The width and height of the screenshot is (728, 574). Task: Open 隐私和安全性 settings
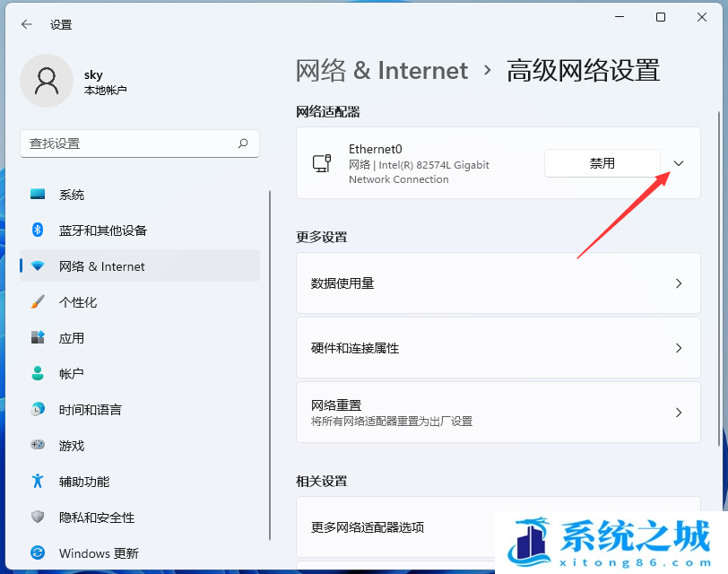(x=96, y=517)
